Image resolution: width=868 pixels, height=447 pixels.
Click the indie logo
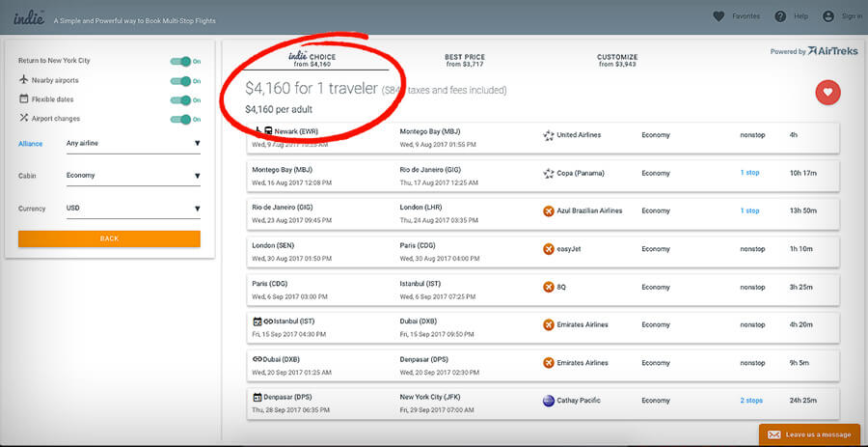[29, 17]
